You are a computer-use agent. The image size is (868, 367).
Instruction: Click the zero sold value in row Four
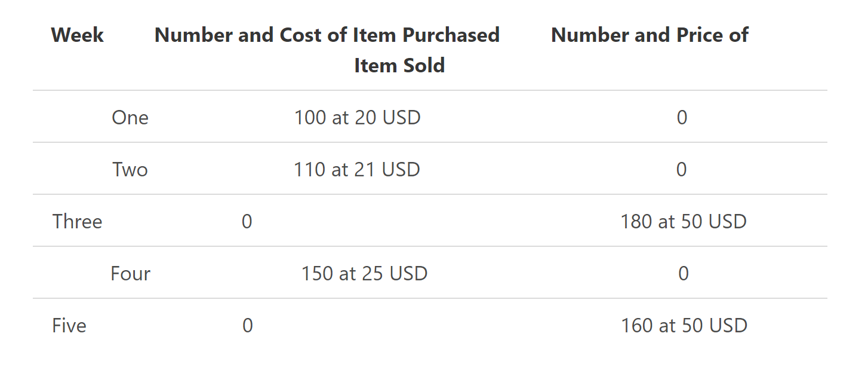pos(684,274)
